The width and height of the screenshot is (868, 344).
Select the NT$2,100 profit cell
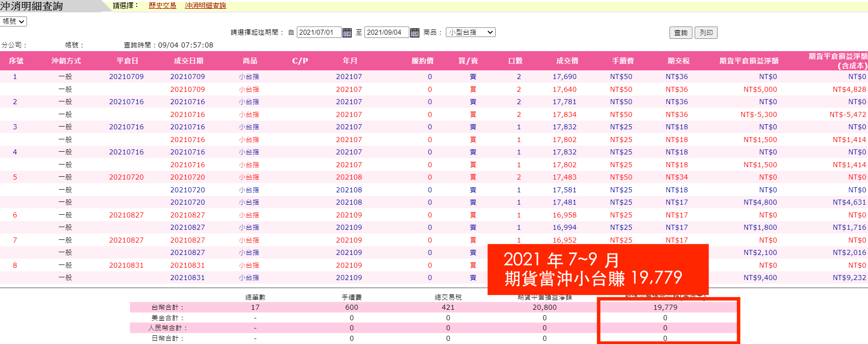click(x=760, y=253)
